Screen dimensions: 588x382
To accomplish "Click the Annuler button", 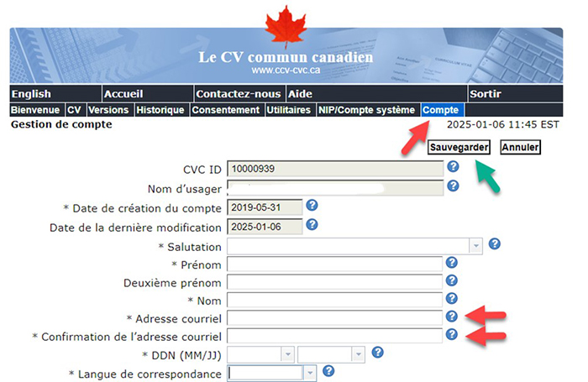I will 521,147.
